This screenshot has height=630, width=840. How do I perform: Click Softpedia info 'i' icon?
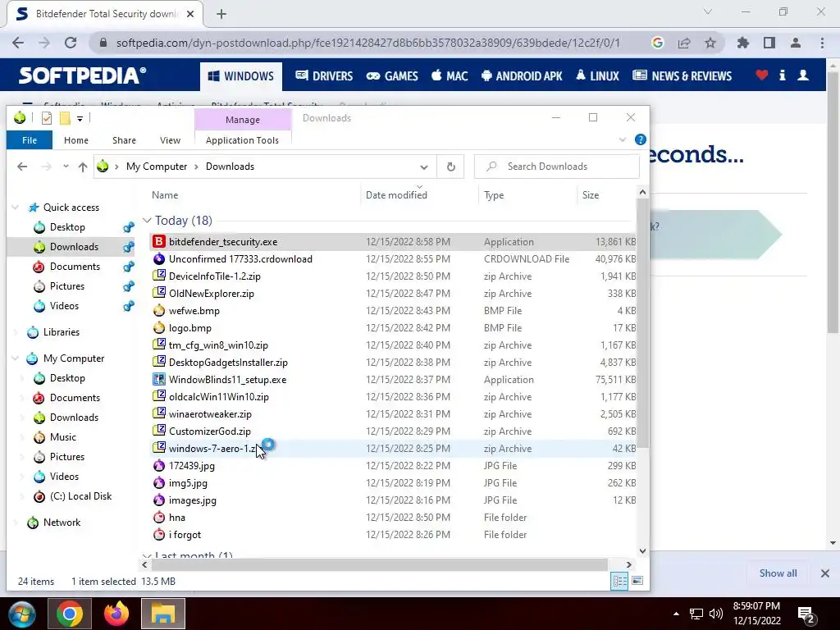[x=782, y=75]
